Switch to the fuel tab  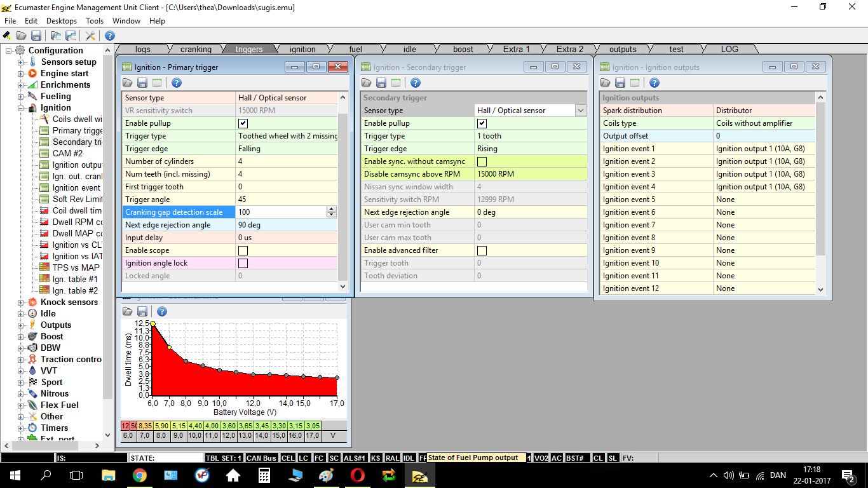[x=356, y=49]
